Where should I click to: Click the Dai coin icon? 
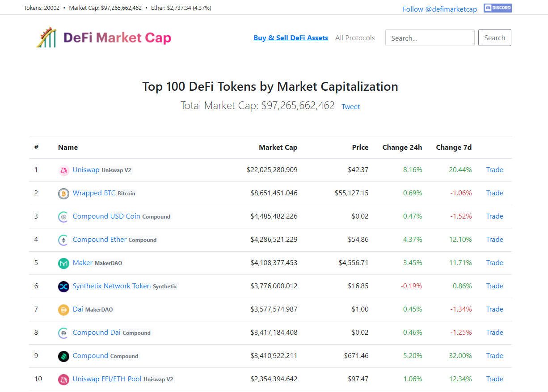[x=63, y=310]
